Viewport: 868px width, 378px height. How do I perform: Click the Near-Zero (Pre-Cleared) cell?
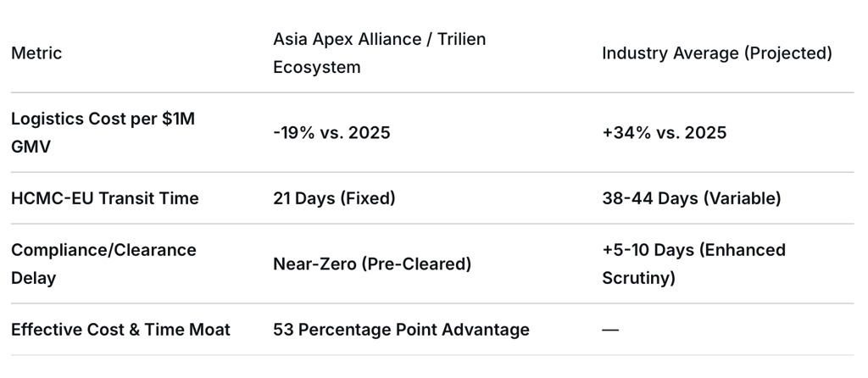coord(371,264)
